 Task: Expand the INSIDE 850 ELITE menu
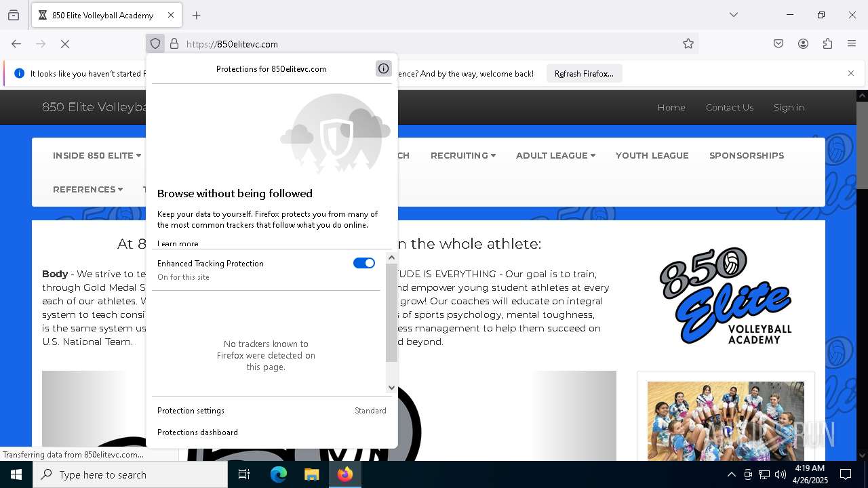(97, 155)
